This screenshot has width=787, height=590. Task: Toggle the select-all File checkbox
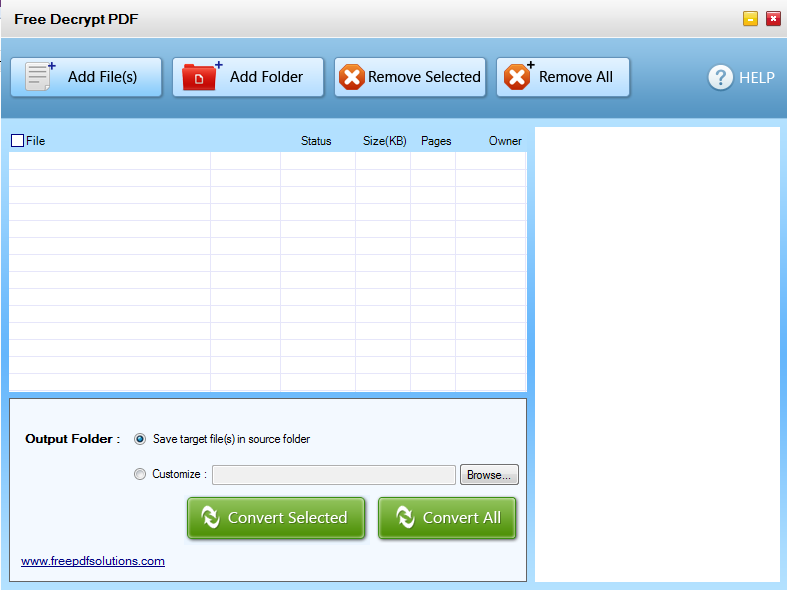pos(17,141)
